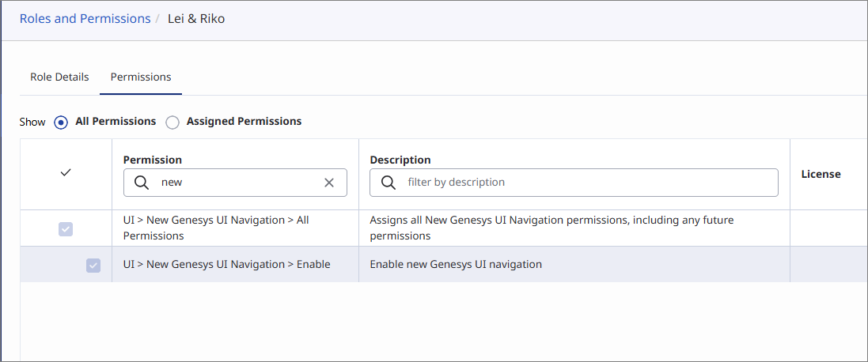This screenshot has width=868, height=362.
Task: Click the License column header
Action: [x=821, y=174]
